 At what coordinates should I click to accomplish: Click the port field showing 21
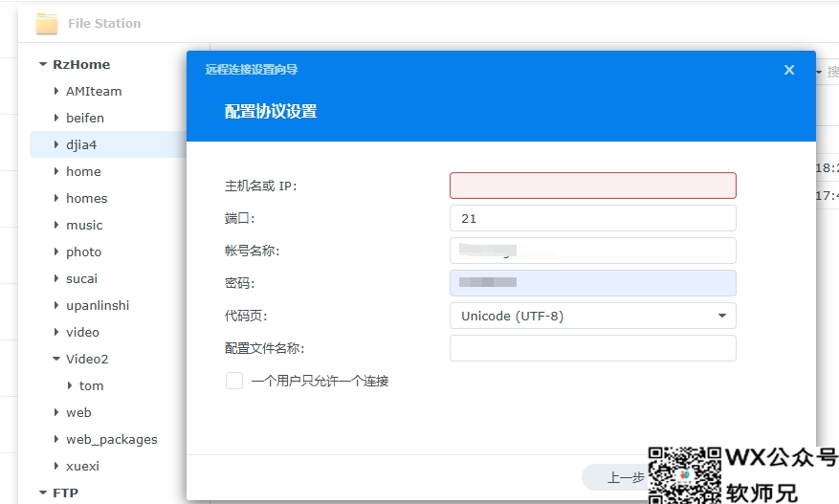click(593, 218)
